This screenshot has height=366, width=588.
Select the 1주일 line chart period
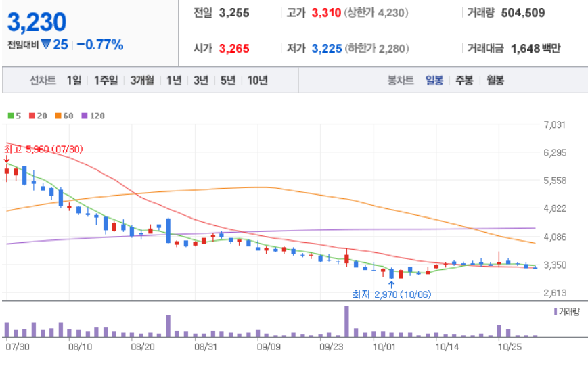(106, 81)
